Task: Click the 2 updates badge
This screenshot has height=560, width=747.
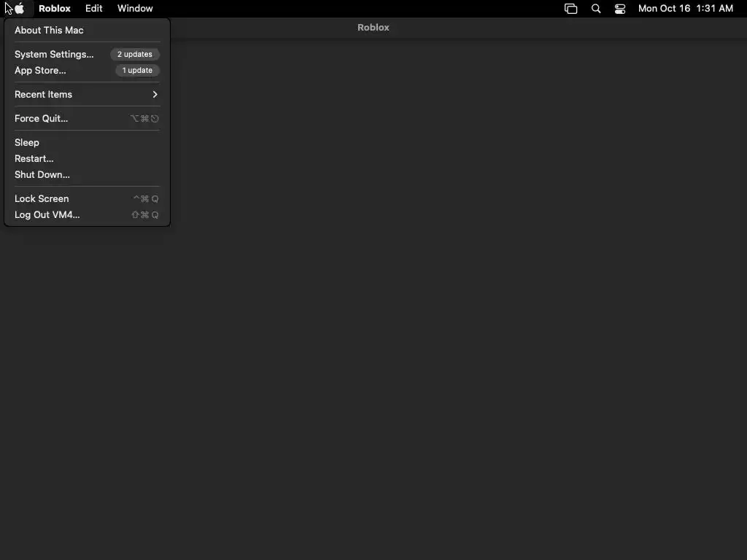Action: (x=135, y=54)
